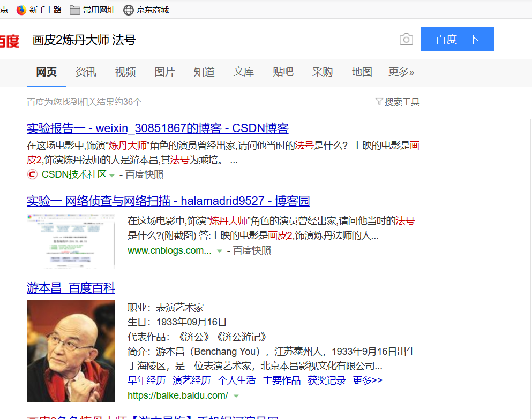The image size is (532, 419).
Task: Open the 新手上路 Firefox bookmark
Action: (x=39, y=10)
